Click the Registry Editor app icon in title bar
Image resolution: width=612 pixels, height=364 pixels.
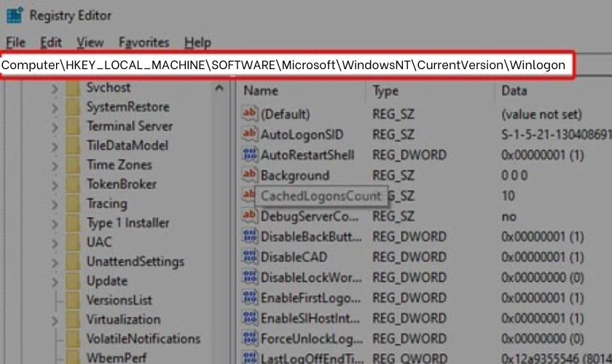click(15, 15)
